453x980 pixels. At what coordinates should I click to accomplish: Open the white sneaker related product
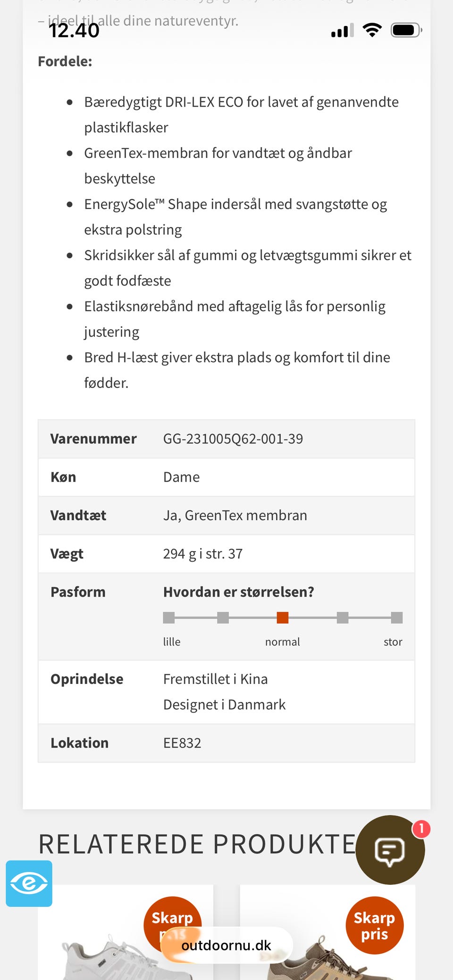126,932
